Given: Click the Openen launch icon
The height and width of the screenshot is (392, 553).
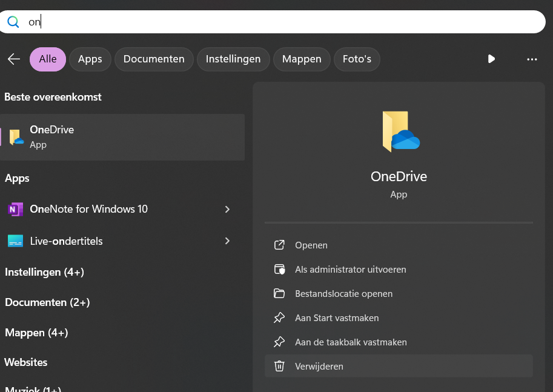Looking at the screenshot, I should (x=279, y=245).
